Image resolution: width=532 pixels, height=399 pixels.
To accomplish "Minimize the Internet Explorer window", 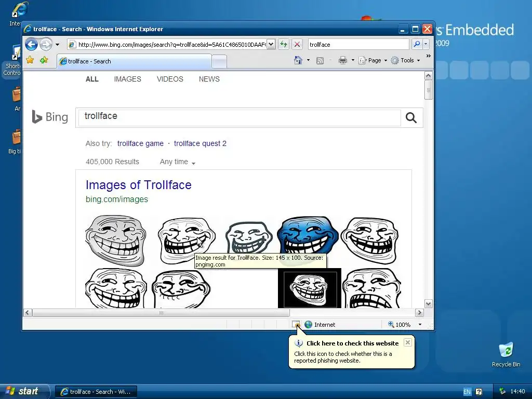I will 403,29.
